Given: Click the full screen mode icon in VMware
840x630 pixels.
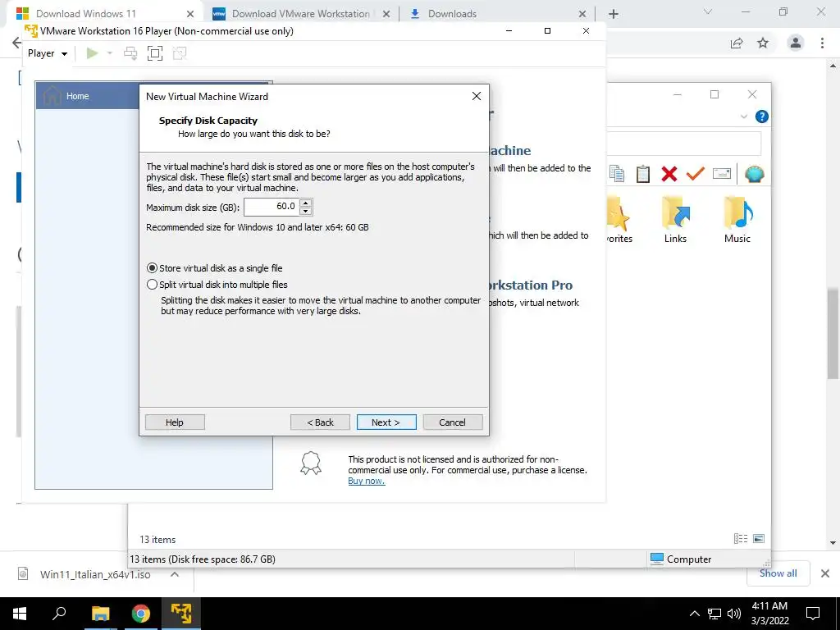Looking at the screenshot, I should [x=155, y=53].
